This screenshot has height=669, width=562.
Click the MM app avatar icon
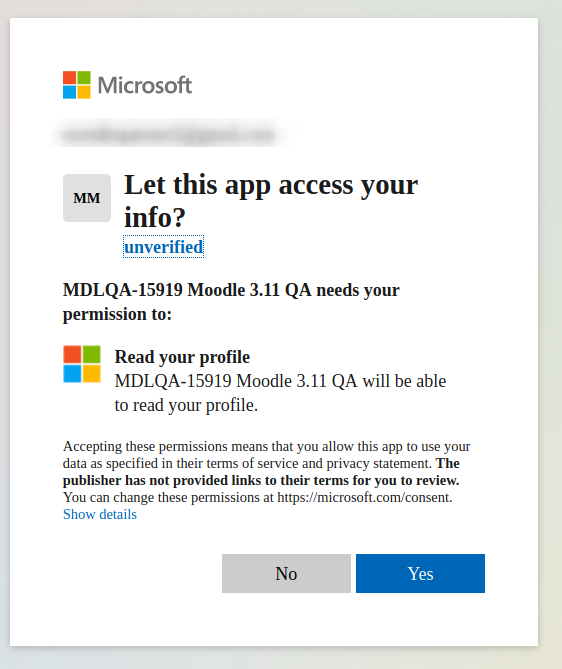point(87,198)
